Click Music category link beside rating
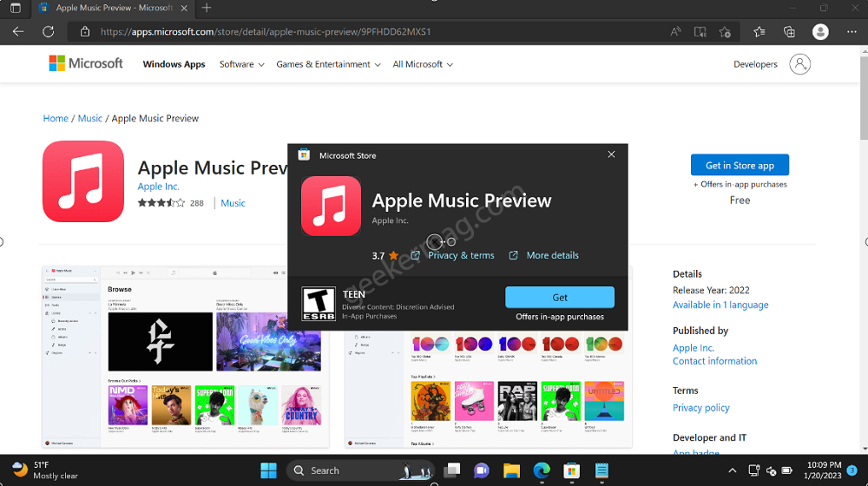Viewport: 868px width, 486px height. click(233, 203)
